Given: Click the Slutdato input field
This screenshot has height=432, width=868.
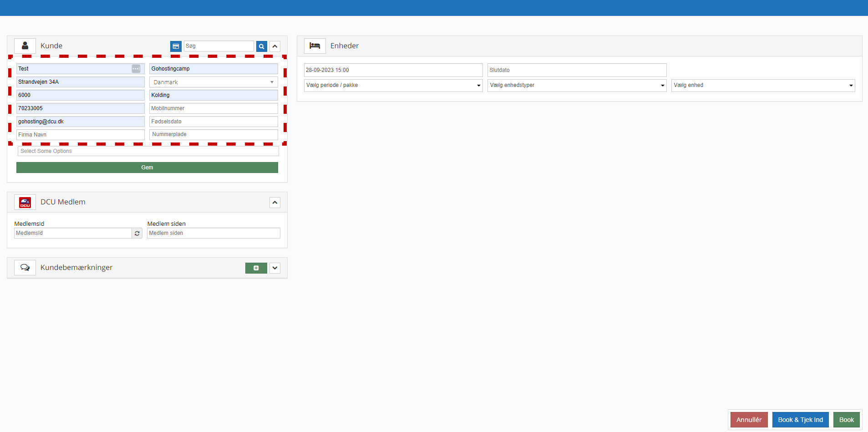Looking at the screenshot, I should point(577,70).
